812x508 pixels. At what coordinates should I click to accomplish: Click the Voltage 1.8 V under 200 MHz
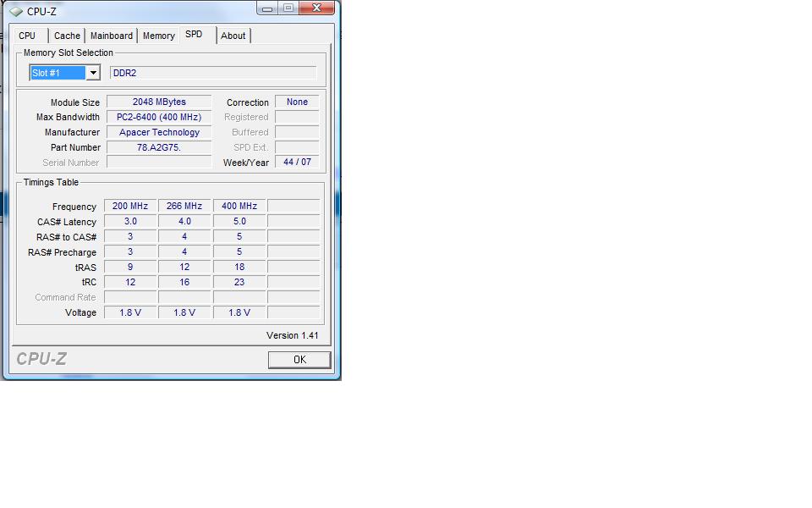click(130, 312)
